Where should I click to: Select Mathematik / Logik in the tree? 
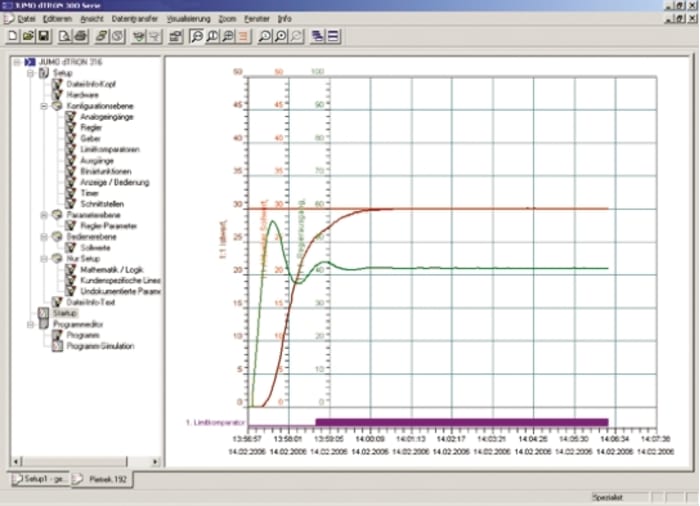point(112,269)
